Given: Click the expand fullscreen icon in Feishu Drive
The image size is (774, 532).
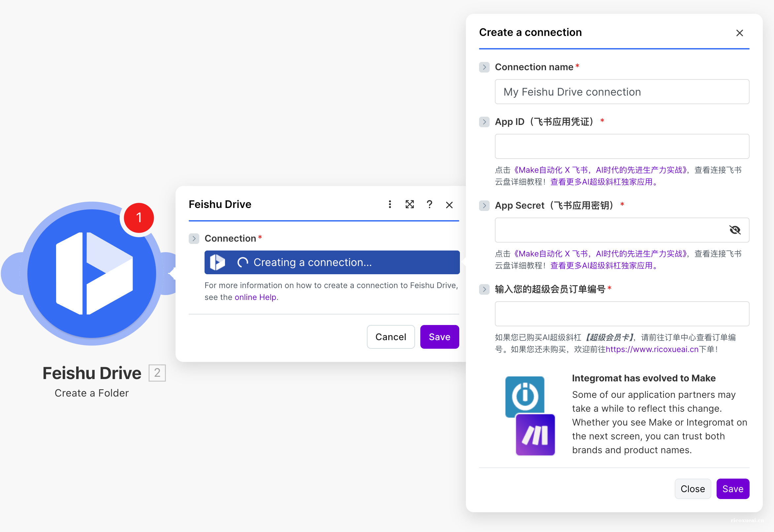Looking at the screenshot, I should 410,204.
